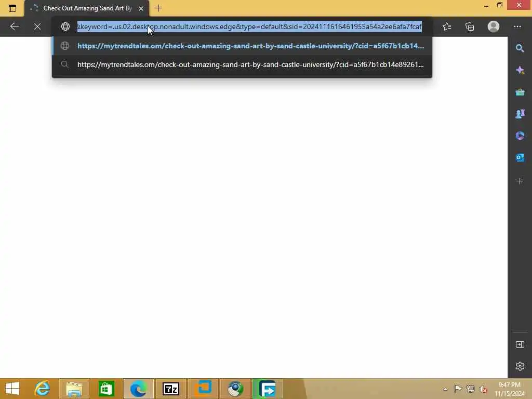Open the user profile avatar
Screen dimensions: 532x399
click(x=494, y=26)
